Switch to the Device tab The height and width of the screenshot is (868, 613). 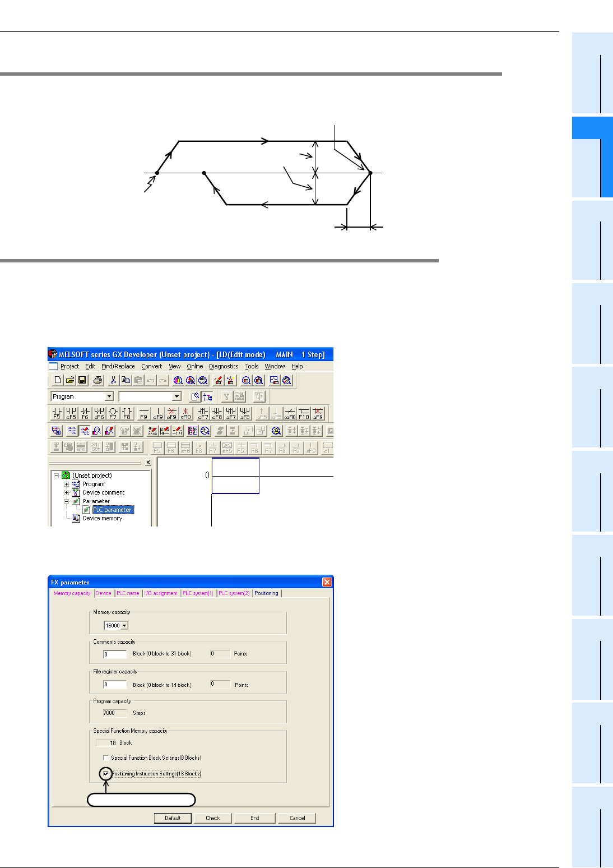click(104, 593)
